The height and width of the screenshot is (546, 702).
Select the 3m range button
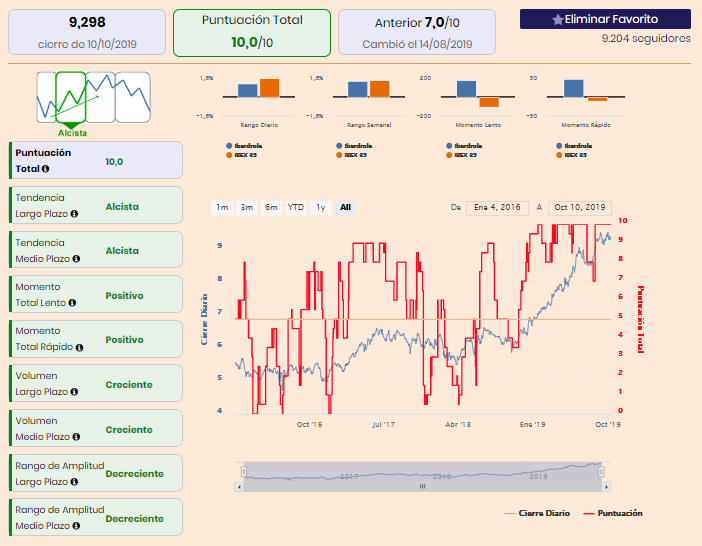(247, 208)
